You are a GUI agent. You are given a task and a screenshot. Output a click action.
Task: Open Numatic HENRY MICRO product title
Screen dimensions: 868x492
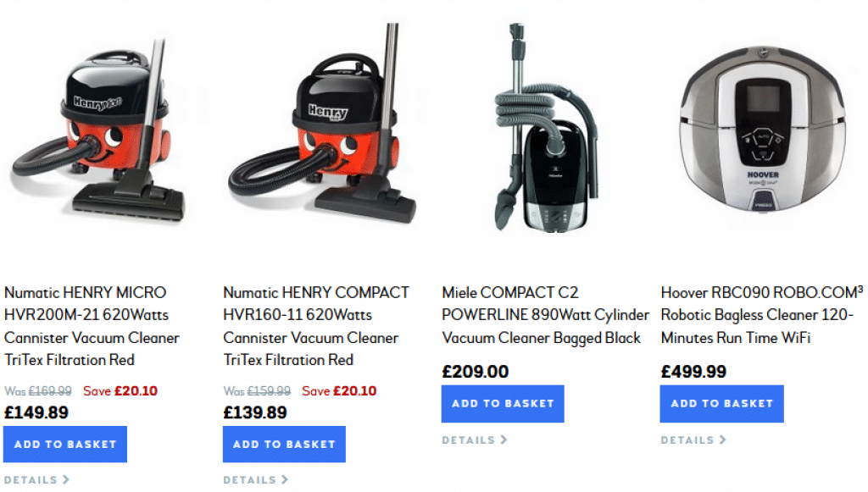pos(92,326)
